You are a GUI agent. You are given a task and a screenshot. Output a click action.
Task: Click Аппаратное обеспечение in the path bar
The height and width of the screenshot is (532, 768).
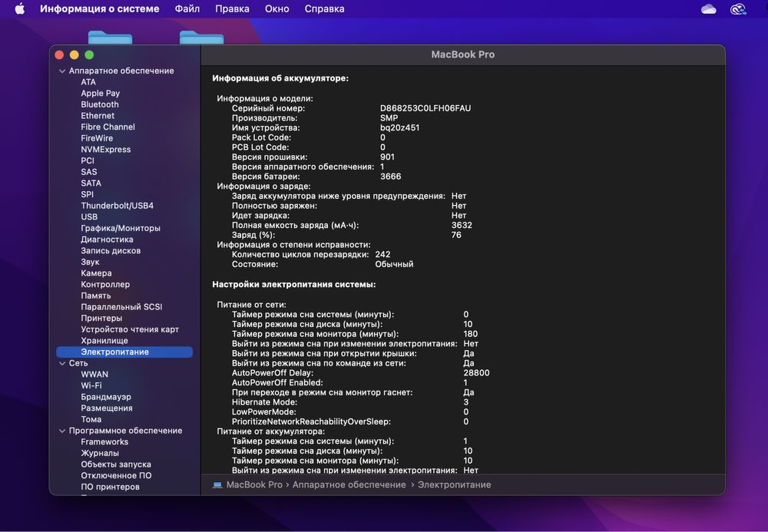[x=349, y=485]
